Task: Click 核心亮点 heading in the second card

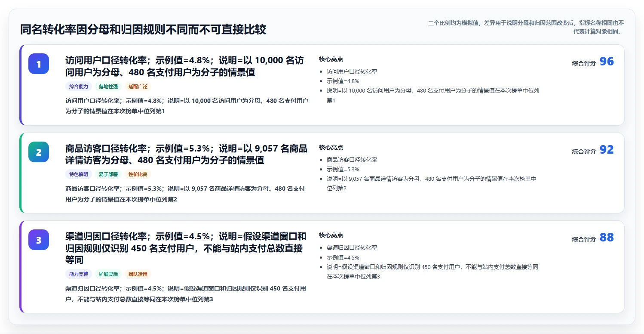Action: coord(331,148)
